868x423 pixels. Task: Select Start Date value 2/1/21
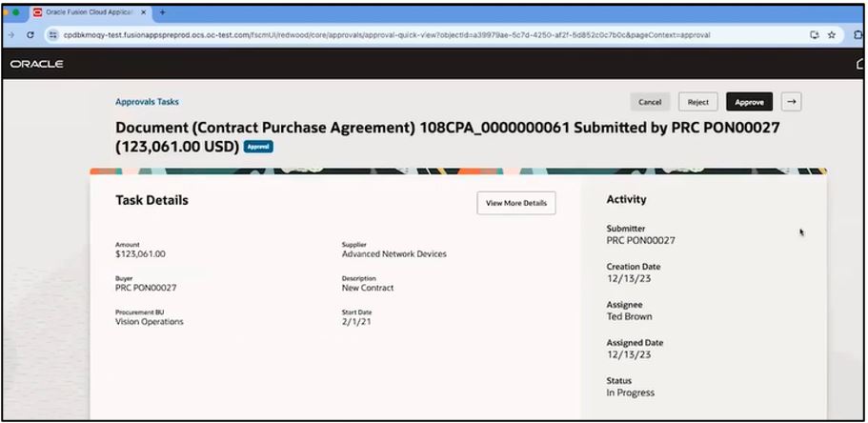[x=356, y=322]
